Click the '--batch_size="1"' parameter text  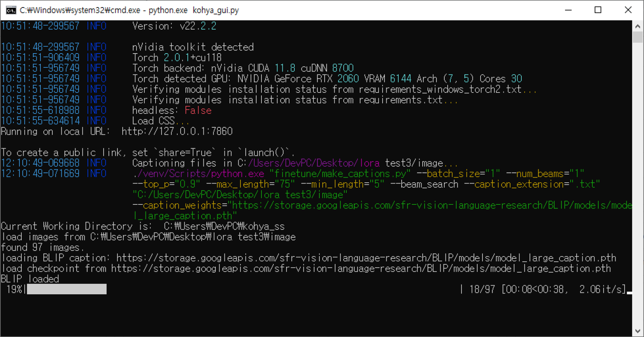(458, 174)
